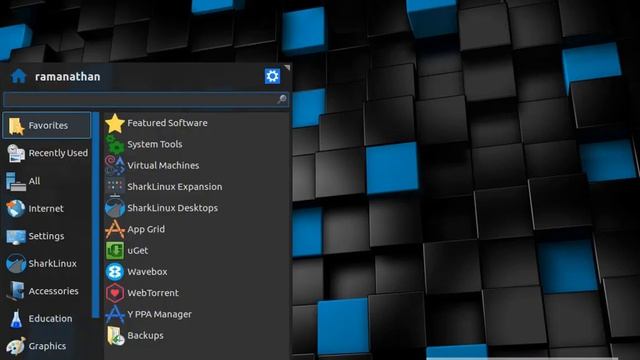
Task: Switch to the Settings category
Action: (47, 236)
